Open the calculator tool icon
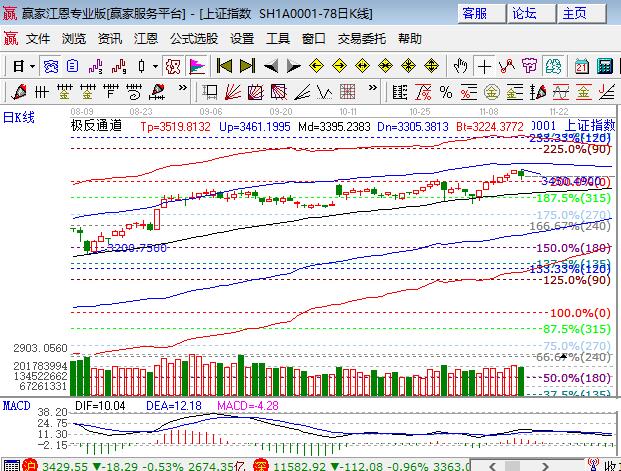 point(605,66)
